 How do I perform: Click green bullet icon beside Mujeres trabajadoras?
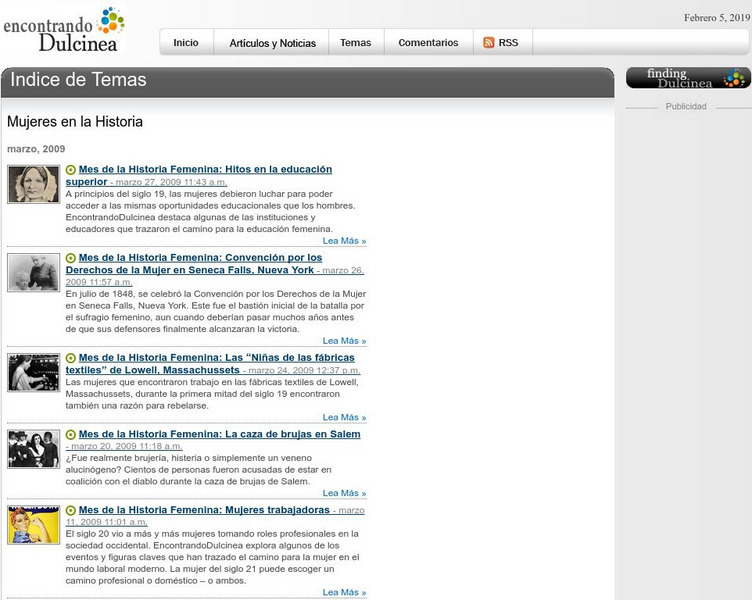[x=70, y=510]
